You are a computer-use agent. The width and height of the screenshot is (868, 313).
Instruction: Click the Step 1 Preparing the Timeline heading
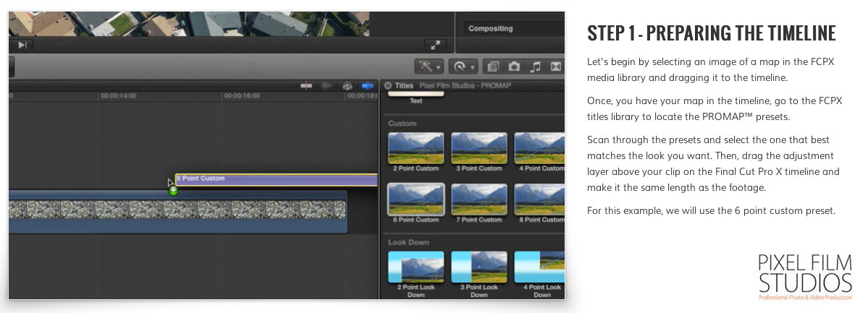click(x=712, y=33)
